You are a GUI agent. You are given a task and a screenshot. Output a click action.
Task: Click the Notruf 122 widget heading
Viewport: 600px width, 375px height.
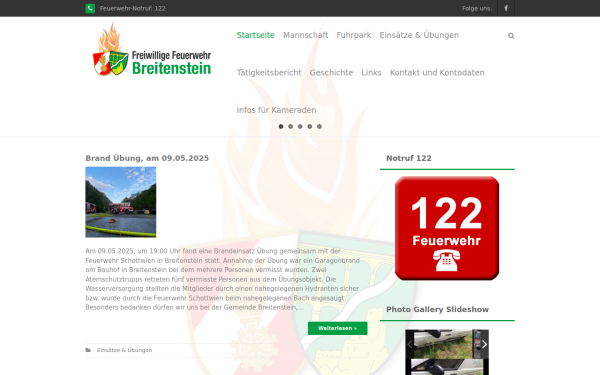(409, 158)
